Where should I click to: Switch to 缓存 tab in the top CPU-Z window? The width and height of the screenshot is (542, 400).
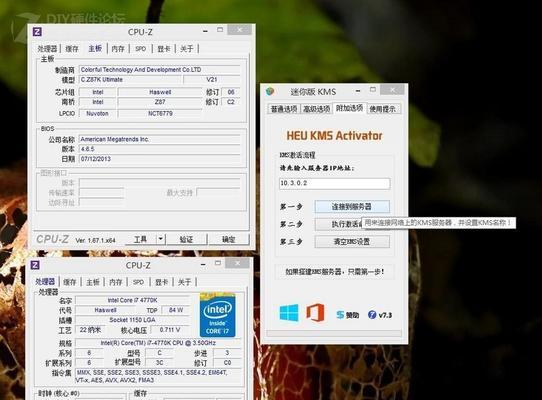click(x=72, y=49)
